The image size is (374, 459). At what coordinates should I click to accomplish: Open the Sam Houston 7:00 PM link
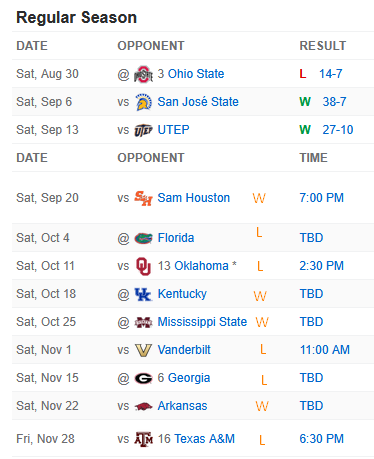(x=321, y=198)
